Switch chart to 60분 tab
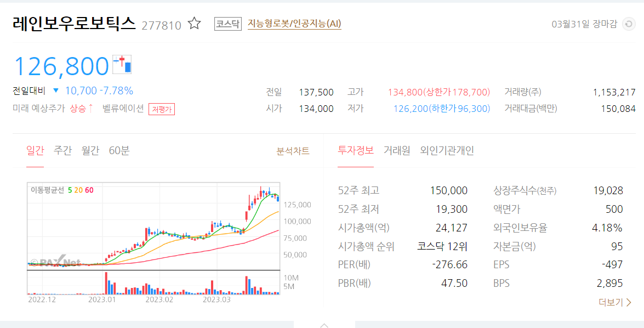The width and height of the screenshot is (644, 328). click(119, 150)
